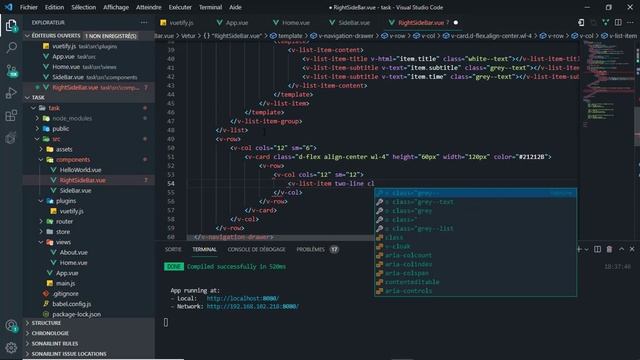This screenshot has width=640, height=360.
Task: Show the PROBLÈMES panel tab
Action: click(x=317, y=249)
